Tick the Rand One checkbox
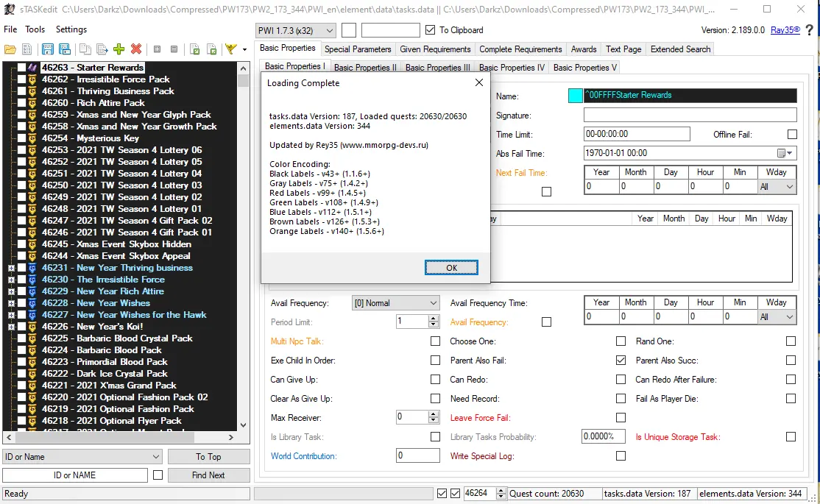 [x=791, y=341]
